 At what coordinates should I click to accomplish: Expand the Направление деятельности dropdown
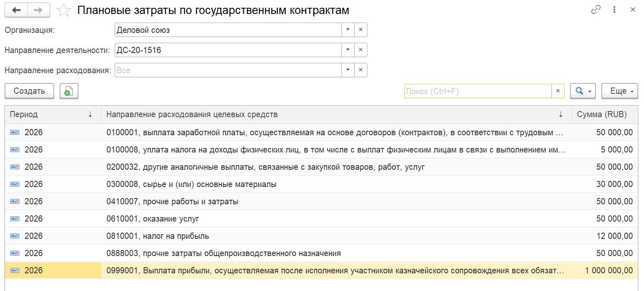tap(348, 50)
